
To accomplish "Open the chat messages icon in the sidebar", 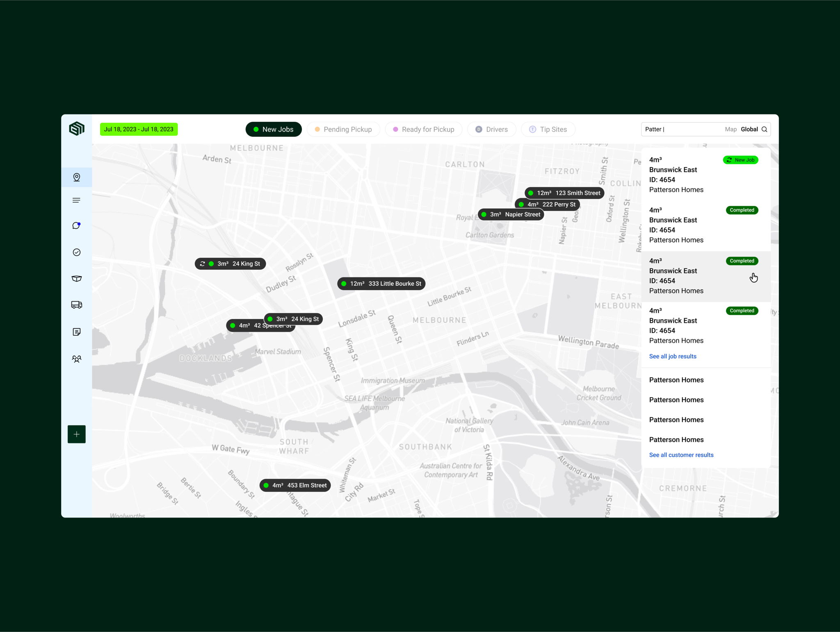I will 77,225.
